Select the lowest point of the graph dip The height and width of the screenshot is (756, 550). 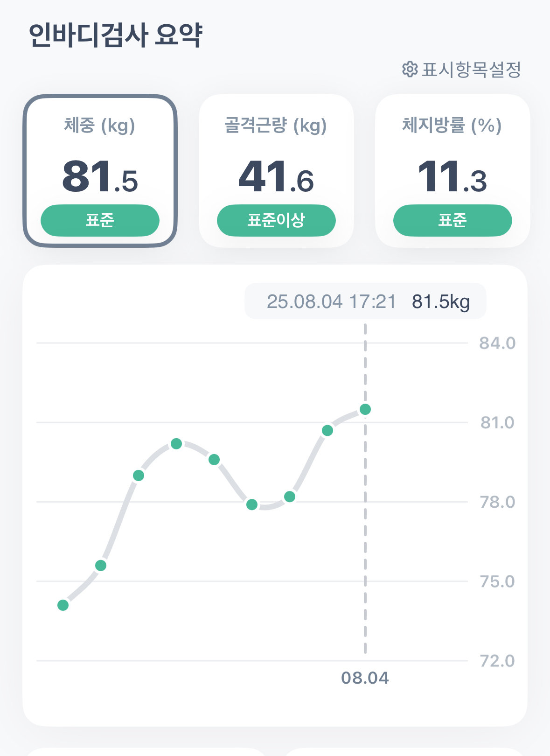pos(252,504)
